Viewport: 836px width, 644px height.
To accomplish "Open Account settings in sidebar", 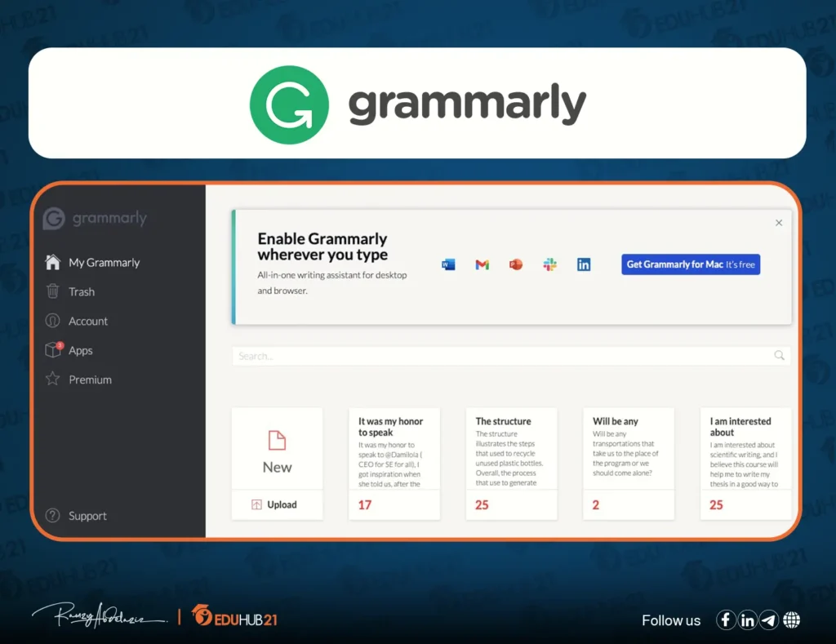I will [87, 322].
